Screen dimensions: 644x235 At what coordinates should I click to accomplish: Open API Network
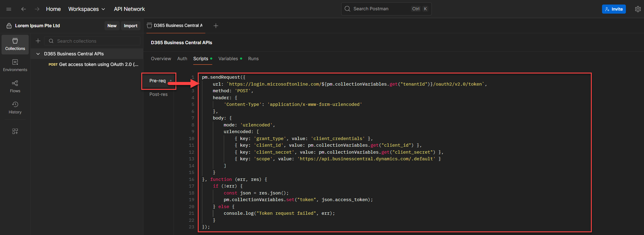(129, 9)
